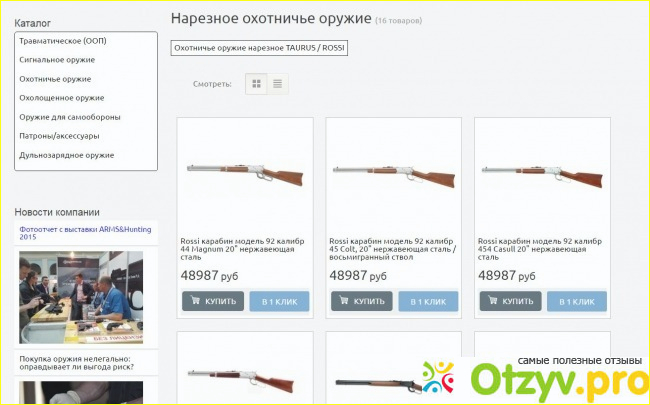This screenshot has width=650, height=405.
Task: Buy 45 Colt carbine with В 1 КЛИК
Action: pyautogui.click(x=428, y=301)
